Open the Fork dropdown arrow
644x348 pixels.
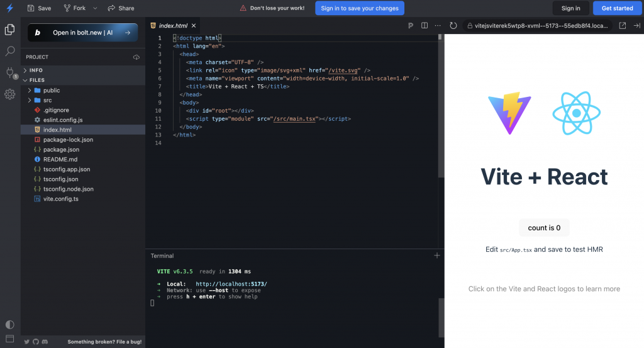96,8
